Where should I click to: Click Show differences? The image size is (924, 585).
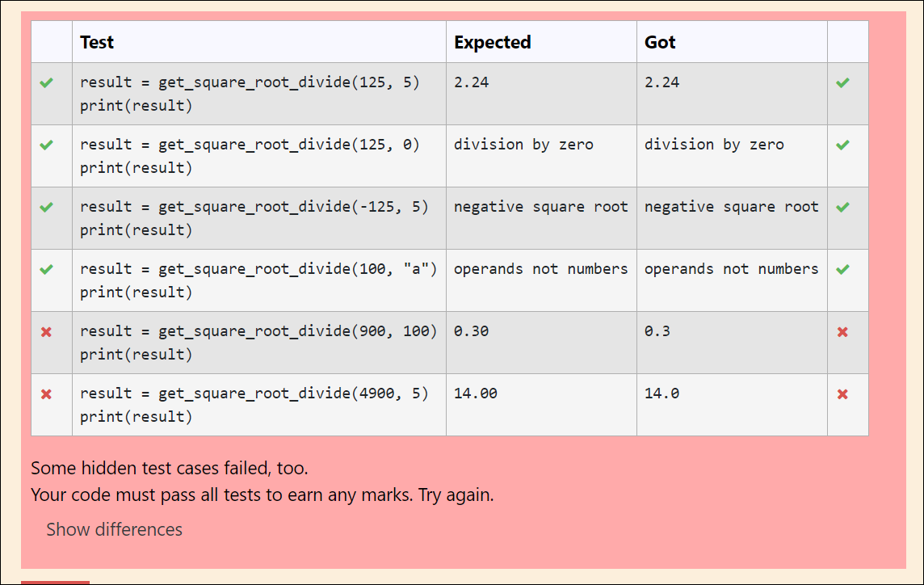pyautogui.click(x=114, y=529)
